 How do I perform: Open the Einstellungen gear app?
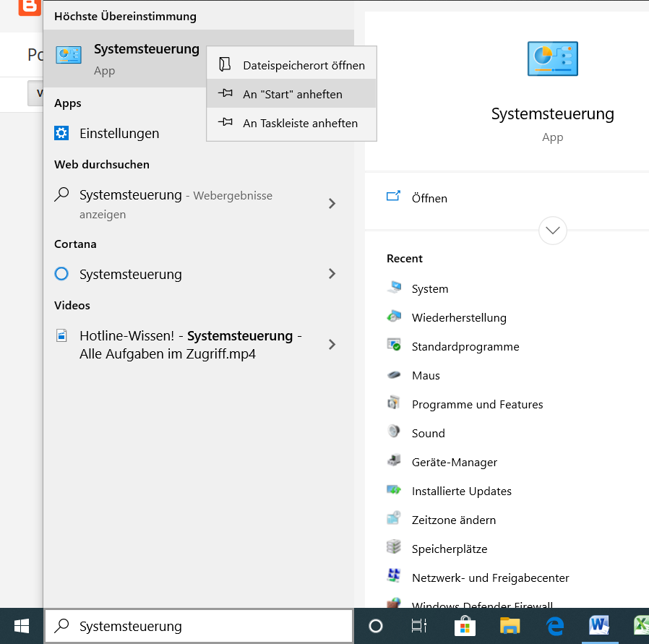click(119, 133)
